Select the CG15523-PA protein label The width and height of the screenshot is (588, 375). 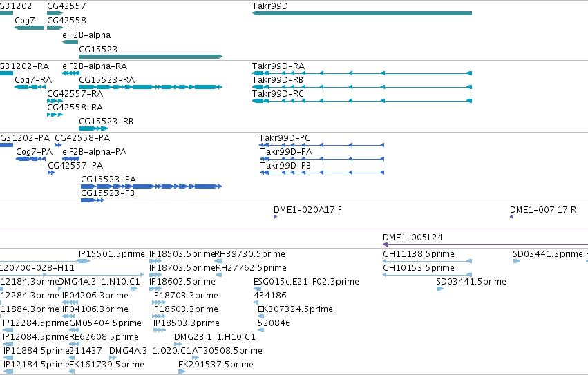[108, 180]
